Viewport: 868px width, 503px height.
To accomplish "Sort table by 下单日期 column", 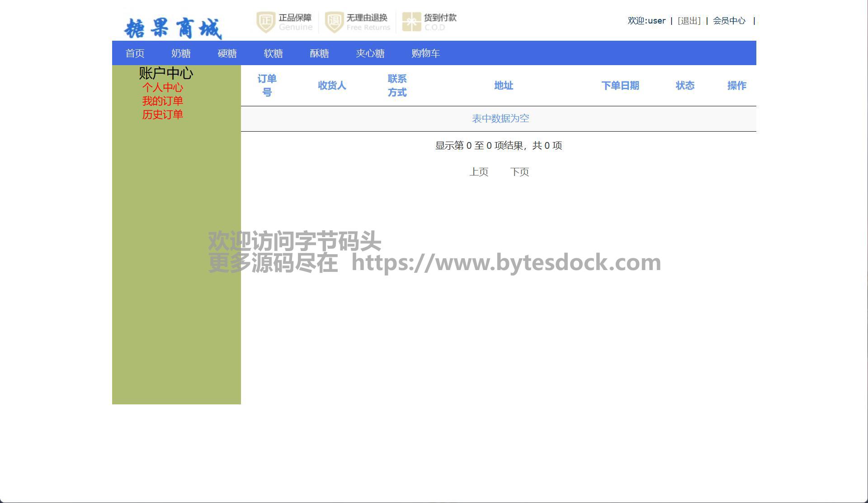I will (x=620, y=85).
